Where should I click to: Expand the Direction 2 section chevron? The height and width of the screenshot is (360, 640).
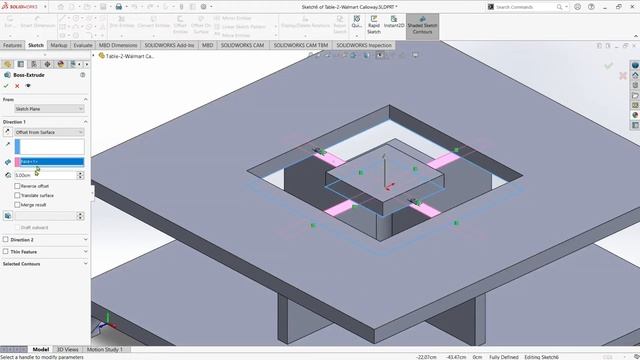point(85,239)
